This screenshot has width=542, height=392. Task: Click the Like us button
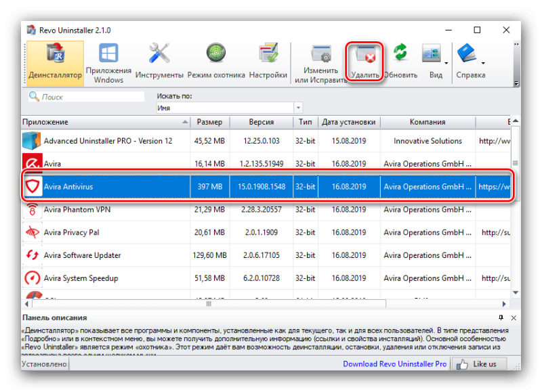[479, 364]
